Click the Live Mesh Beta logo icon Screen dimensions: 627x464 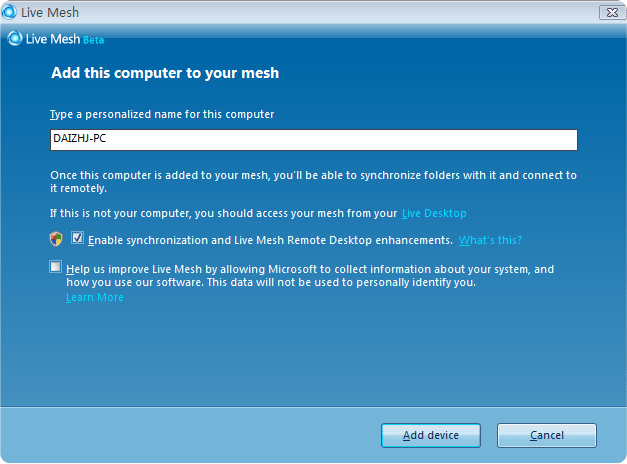(x=15, y=38)
